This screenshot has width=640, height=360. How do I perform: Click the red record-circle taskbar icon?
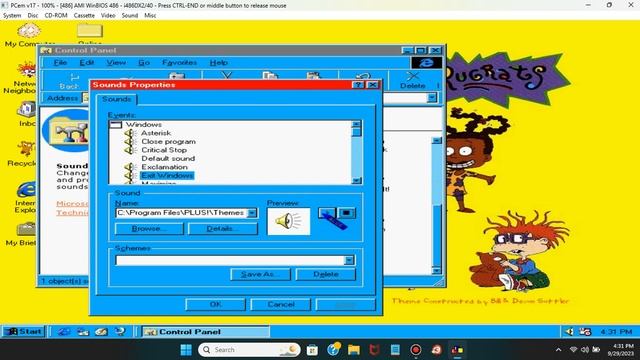(416, 350)
